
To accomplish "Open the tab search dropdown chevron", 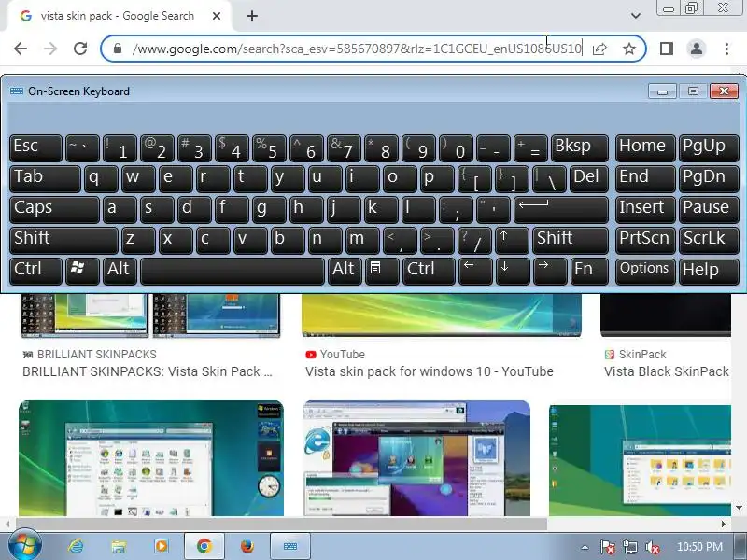I will [x=636, y=16].
